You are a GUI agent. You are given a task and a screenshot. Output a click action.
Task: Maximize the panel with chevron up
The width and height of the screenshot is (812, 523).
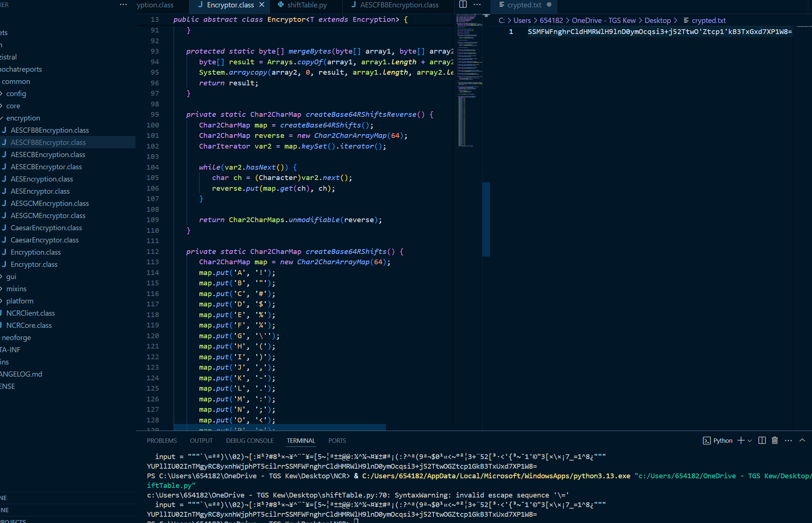pos(802,440)
